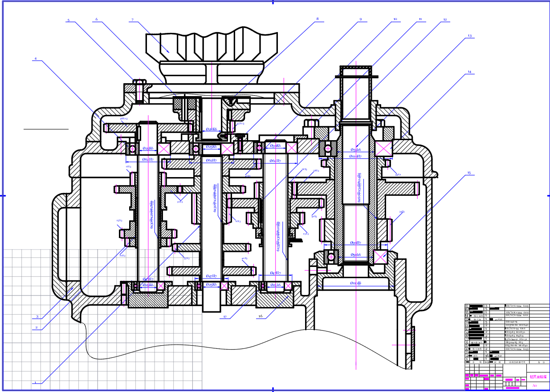Select part label 15 on right side
The width and height of the screenshot is (550, 392).
coord(469,173)
